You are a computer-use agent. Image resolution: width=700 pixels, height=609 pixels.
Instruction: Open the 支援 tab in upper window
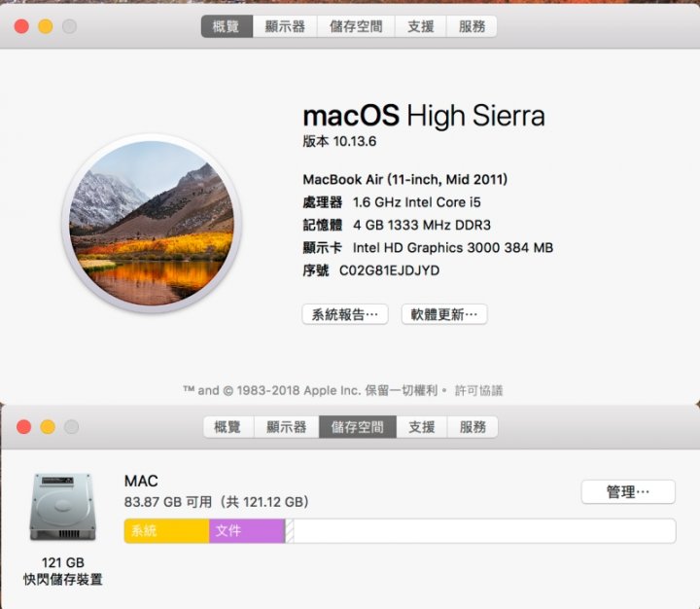(x=421, y=26)
